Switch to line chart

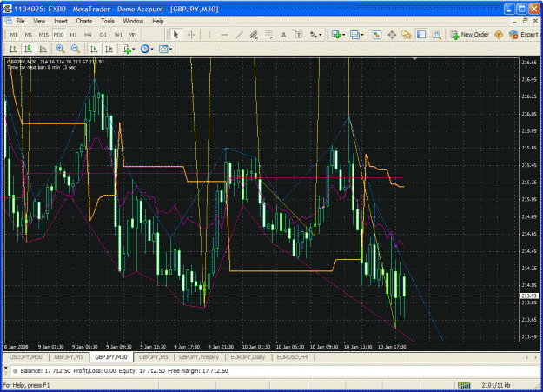[43, 49]
